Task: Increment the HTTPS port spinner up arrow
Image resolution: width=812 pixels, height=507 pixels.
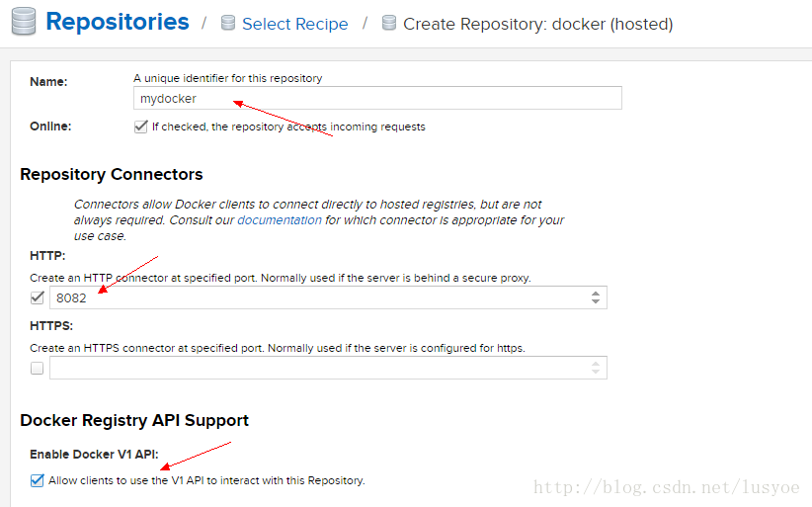Action: coord(596,364)
